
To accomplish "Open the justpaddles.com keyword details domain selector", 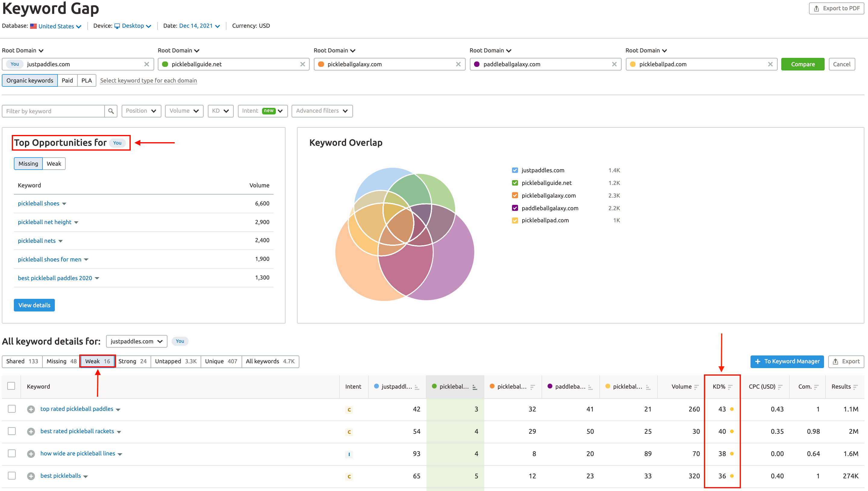I will click(x=136, y=341).
